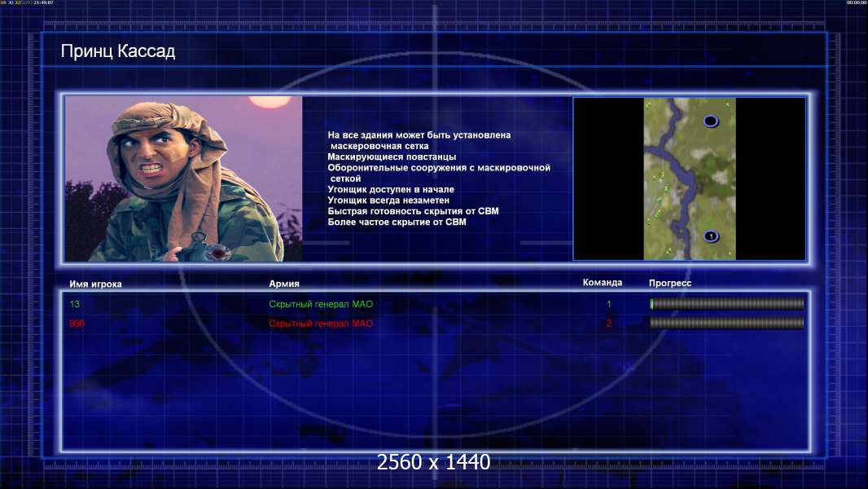This screenshot has width=868, height=489.
Task: Click Prince Kassad's general portrait
Action: pyautogui.click(x=184, y=178)
